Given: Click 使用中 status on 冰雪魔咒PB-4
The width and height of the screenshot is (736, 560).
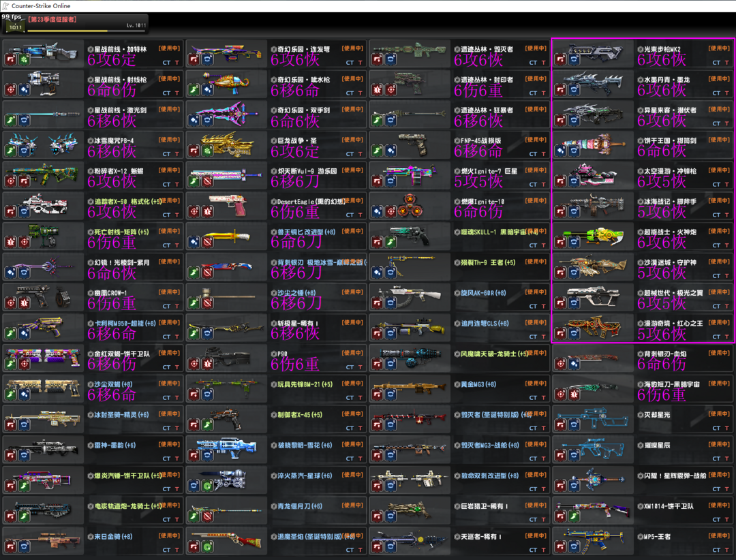Looking at the screenshot, I should pos(170,140).
